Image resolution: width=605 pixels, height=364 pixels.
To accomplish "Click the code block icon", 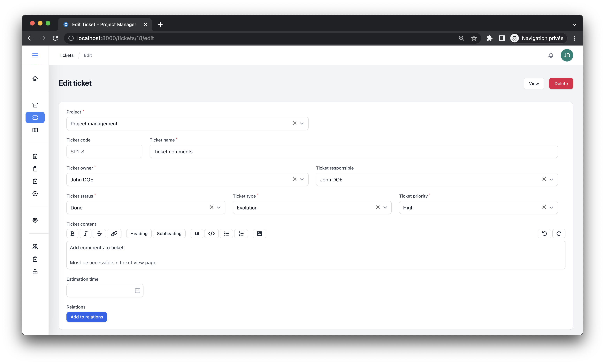I will [211, 234].
